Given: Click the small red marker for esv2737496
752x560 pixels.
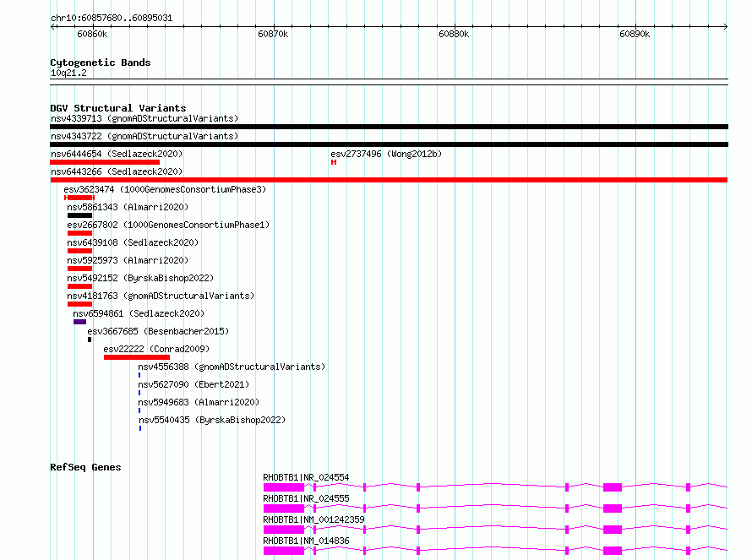Looking at the screenshot, I should 334,162.
